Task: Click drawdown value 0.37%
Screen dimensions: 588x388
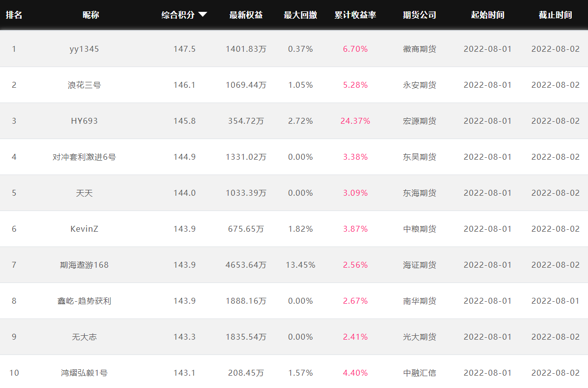Action: [x=300, y=49]
